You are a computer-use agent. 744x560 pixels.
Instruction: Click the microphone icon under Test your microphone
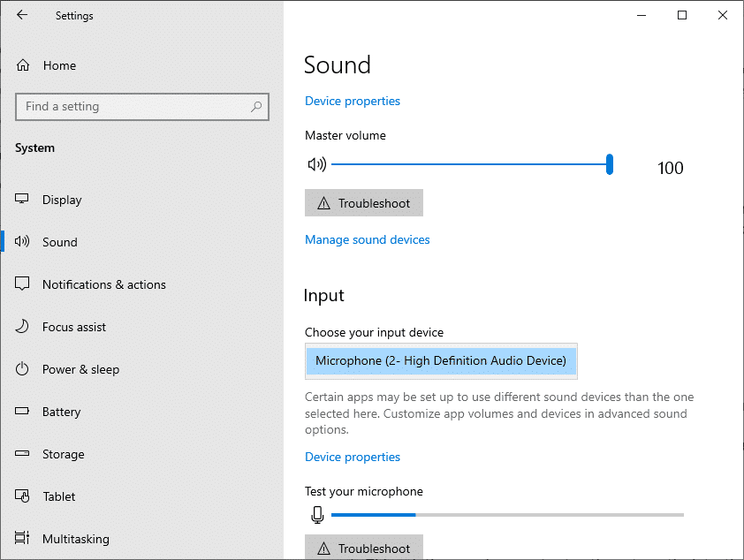tap(317, 514)
